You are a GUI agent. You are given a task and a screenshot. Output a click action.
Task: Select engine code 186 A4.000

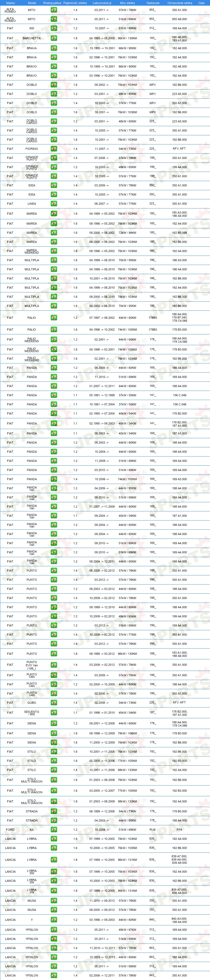(x=179, y=269)
